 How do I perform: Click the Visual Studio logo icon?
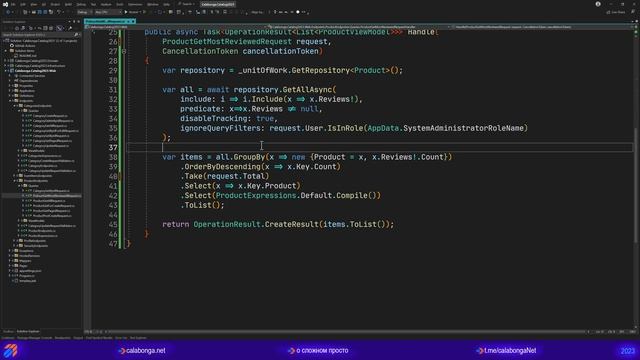click(5, 4)
